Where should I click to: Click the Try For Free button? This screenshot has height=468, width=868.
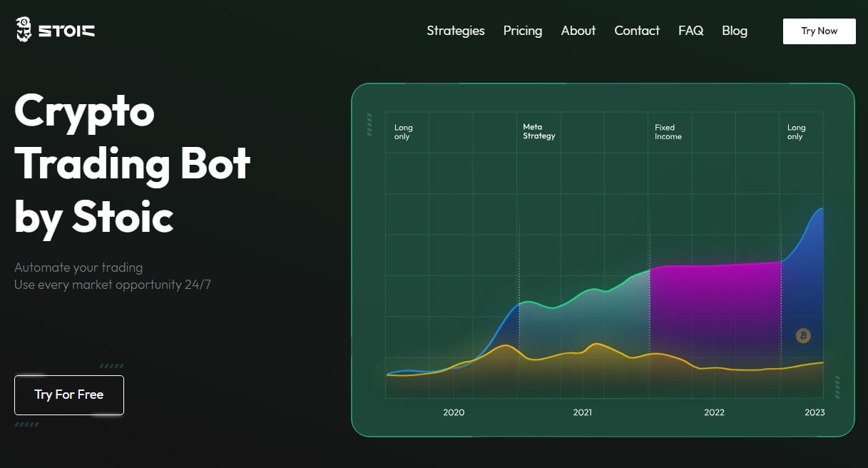click(69, 395)
